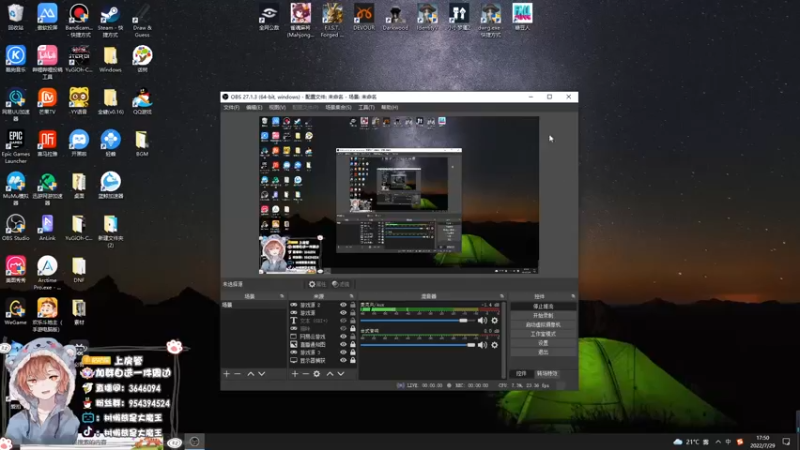The width and height of the screenshot is (800, 450).
Task: Remove the selected scene with minus icon
Action: click(237, 374)
